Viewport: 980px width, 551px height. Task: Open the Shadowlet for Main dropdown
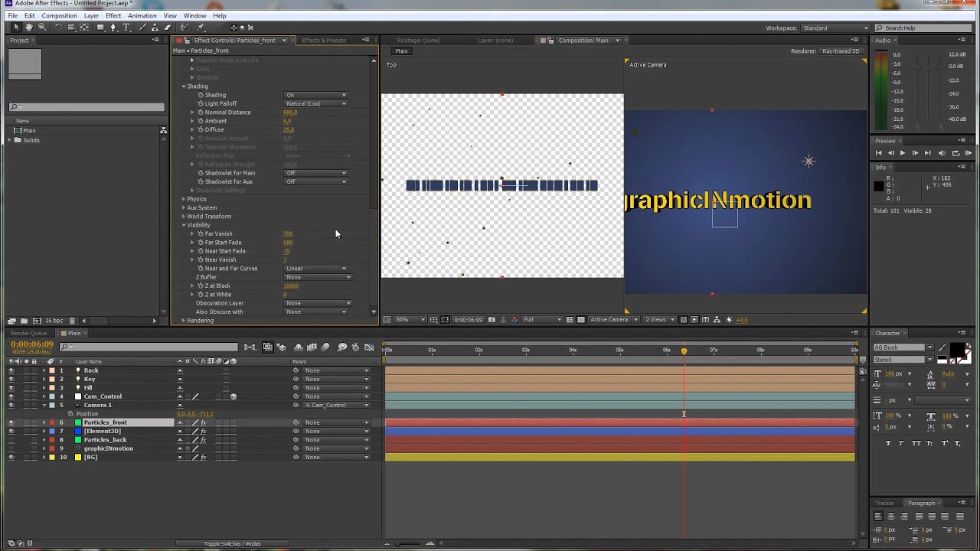[316, 173]
